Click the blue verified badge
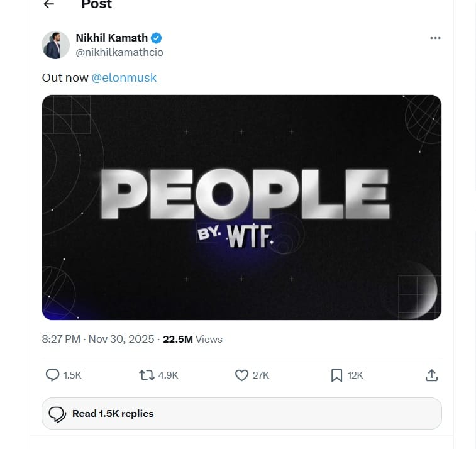Image resolution: width=476 pixels, height=449 pixels. point(157,38)
